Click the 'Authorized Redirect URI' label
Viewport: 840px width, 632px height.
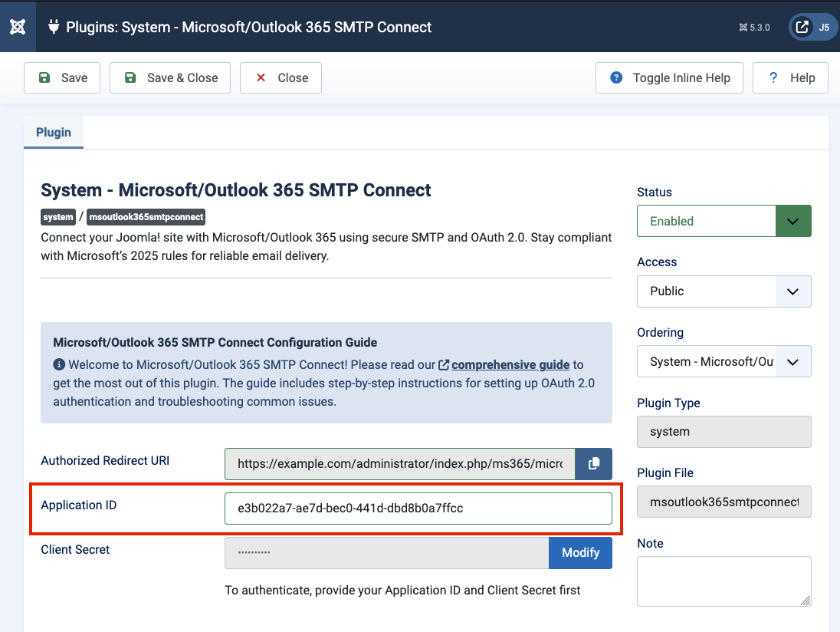[x=105, y=460]
